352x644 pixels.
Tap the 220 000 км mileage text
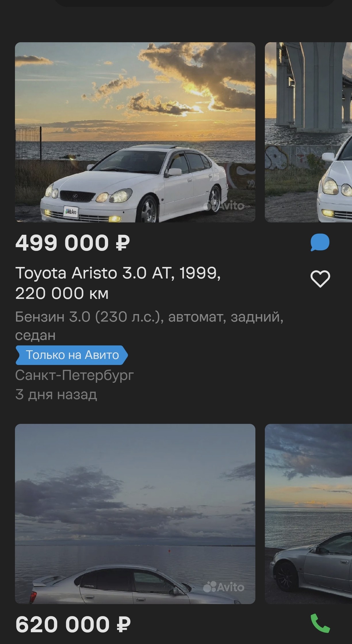pyautogui.click(x=62, y=293)
